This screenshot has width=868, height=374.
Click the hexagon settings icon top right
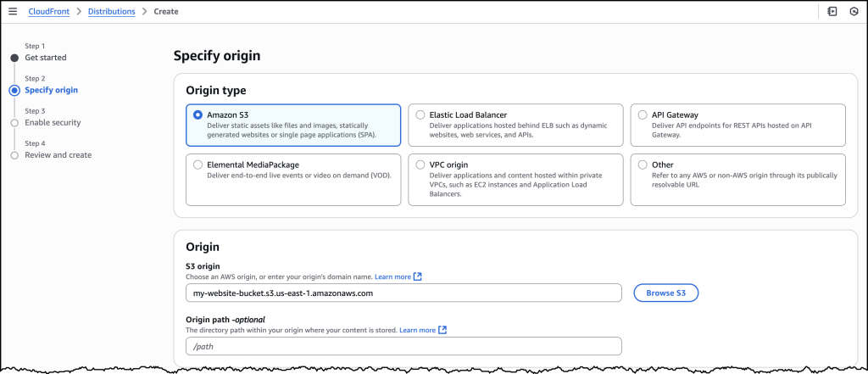click(854, 11)
